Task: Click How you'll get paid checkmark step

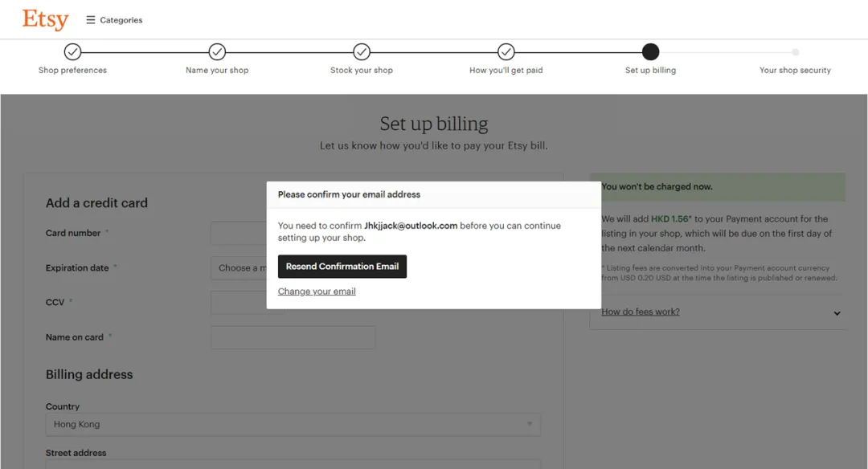Action: point(506,52)
